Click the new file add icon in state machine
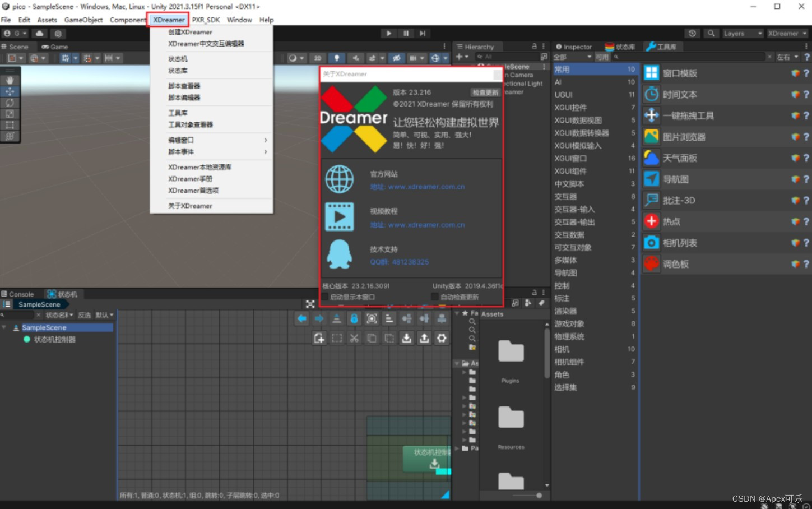Screen dimensions: 812x509 (319, 338)
